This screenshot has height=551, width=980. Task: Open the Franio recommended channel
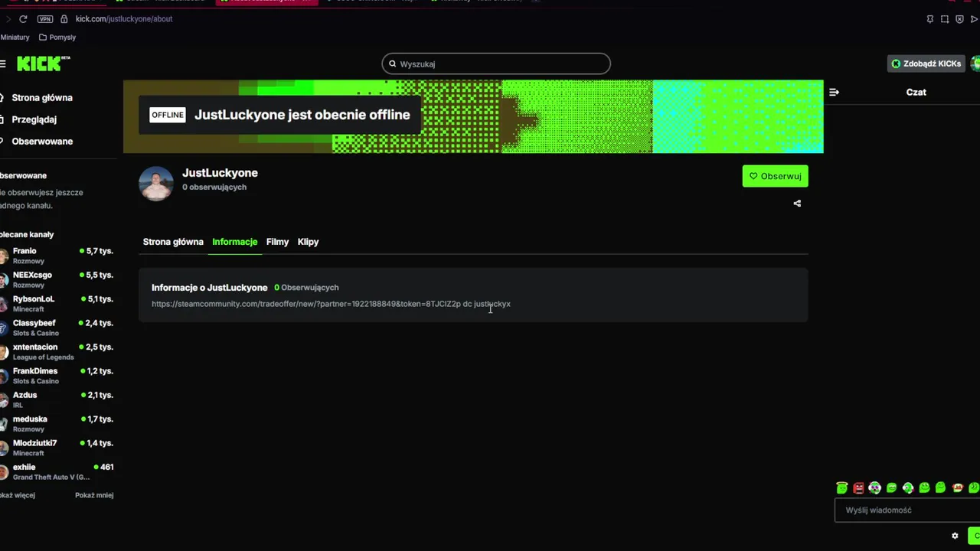pyautogui.click(x=57, y=256)
